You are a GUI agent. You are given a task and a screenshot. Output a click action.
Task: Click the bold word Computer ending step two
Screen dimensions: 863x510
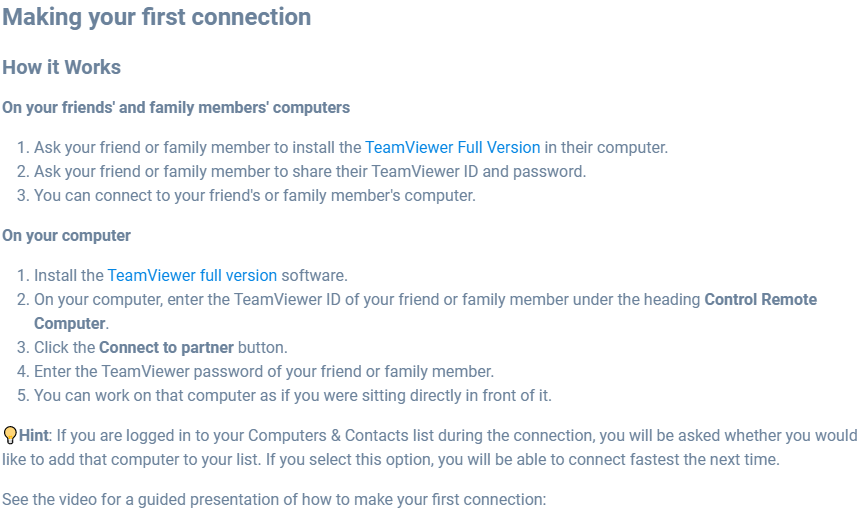coord(69,323)
